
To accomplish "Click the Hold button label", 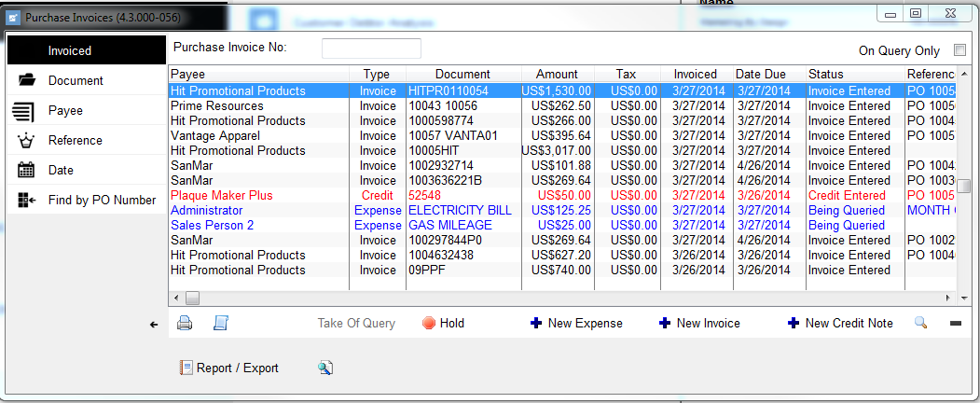I will click(x=452, y=323).
